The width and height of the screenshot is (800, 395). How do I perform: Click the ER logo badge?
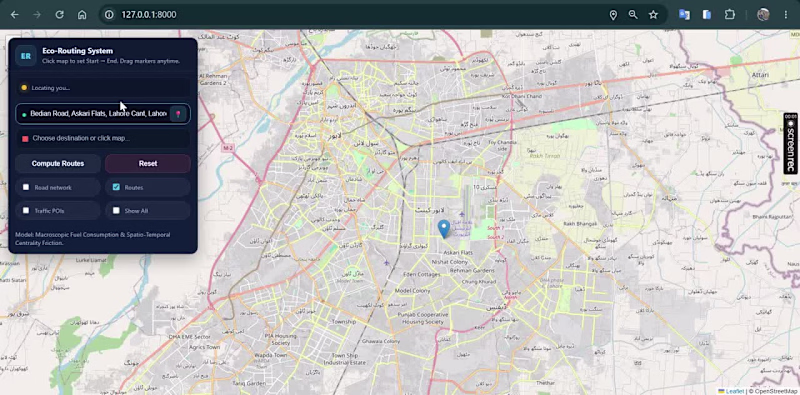pos(26,56)
